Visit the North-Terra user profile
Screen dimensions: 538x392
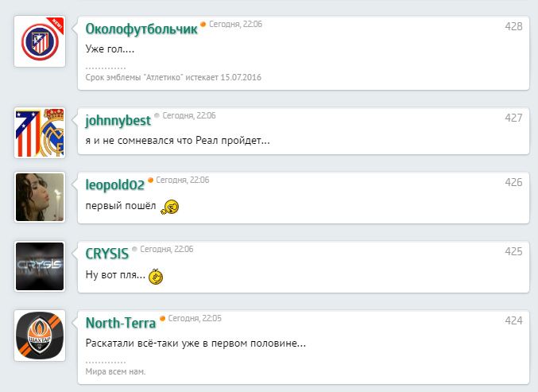click(x=121, y=323)
